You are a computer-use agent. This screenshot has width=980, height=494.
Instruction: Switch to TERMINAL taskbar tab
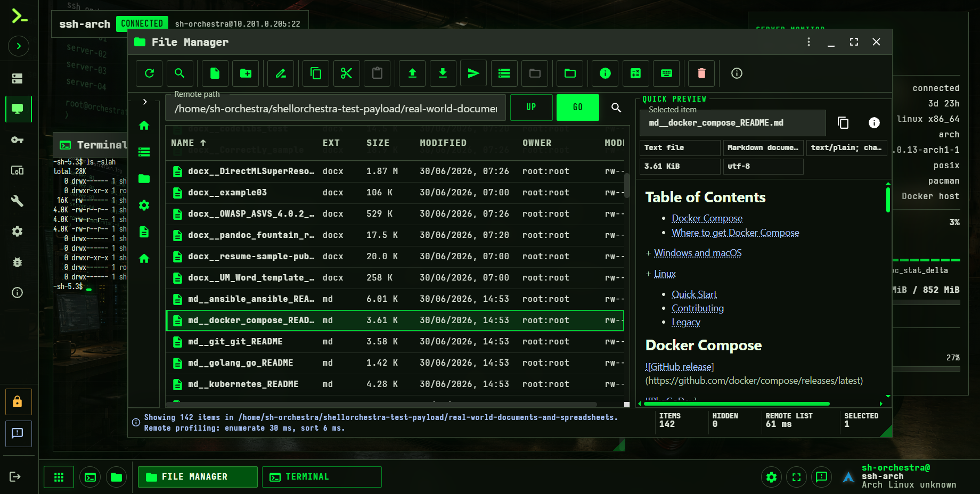click(x=322, y=477)
